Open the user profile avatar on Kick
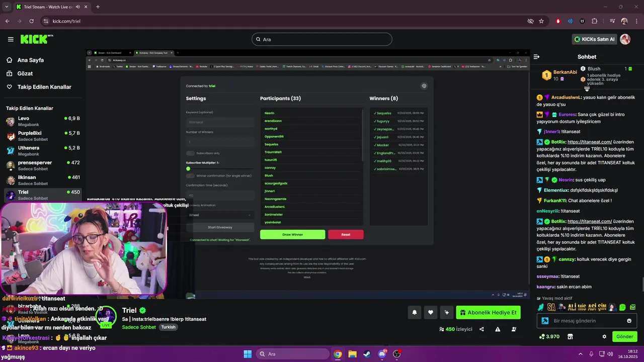This screenshot has height=362, width=644. (625, 39)
